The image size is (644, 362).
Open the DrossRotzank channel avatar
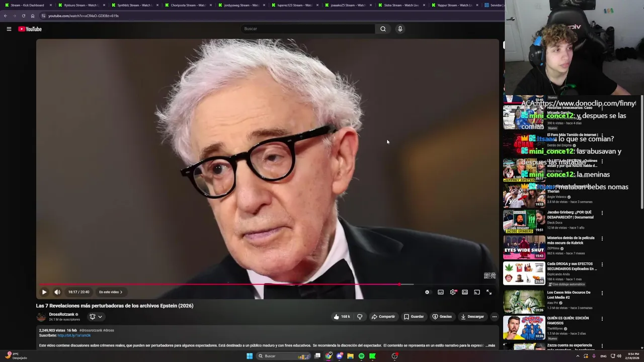41,317
